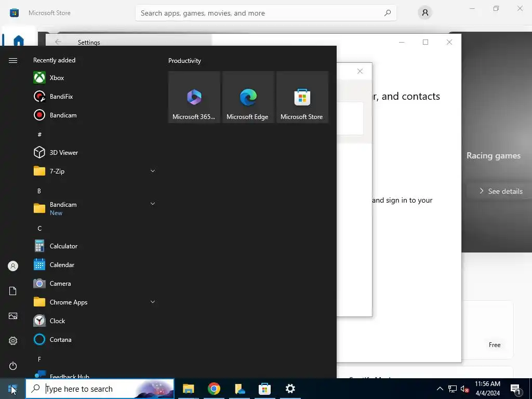
Task: Open Google Chrome from the taskbar
Action: pos(214,389)
